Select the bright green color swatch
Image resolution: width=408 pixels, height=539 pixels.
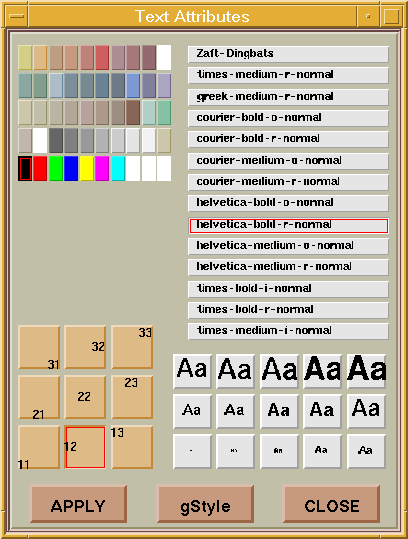[x=56, y=168]
